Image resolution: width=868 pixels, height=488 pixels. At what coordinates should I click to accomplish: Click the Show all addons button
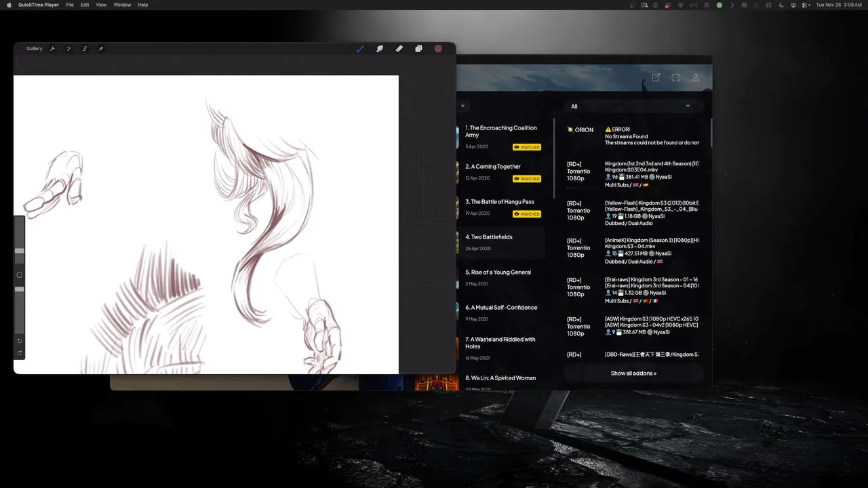point(633,373)
